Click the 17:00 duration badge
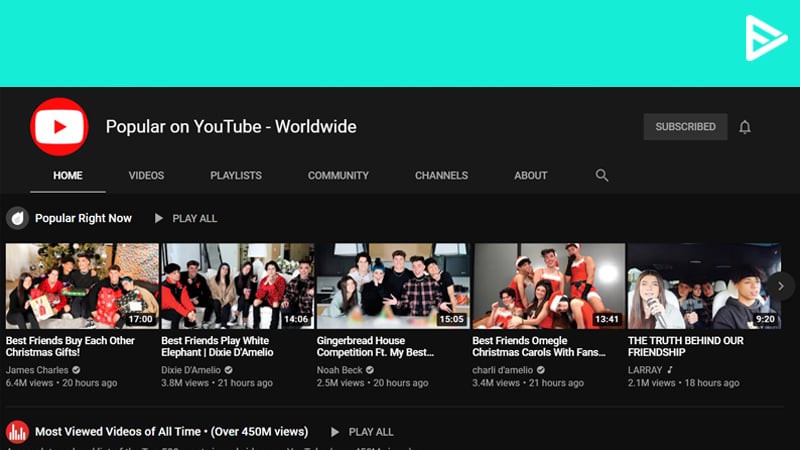The image size is (800, 450). (x=140, y=319)
